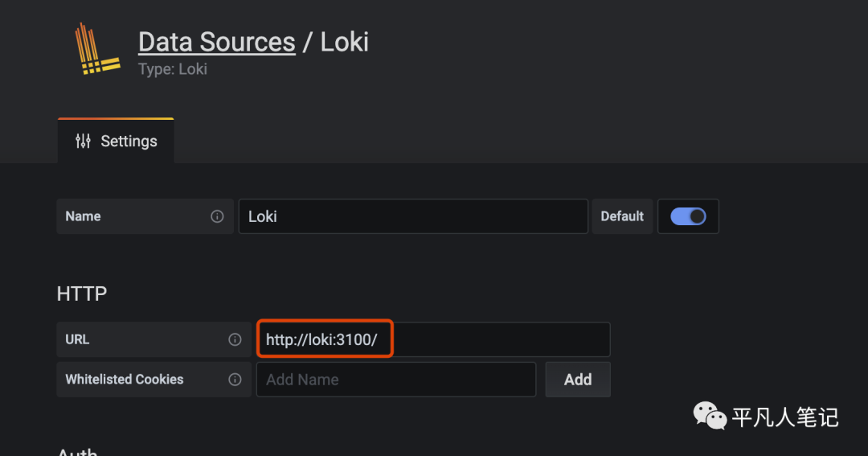Click the Whitelisted Cookies info icon
Image resolution: width=868 pixels, height=456 pixels.
(235, 380)
